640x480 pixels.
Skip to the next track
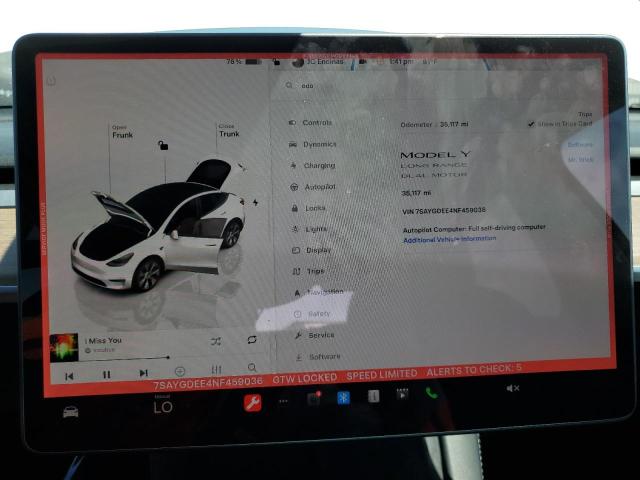[x=143, y=373]
